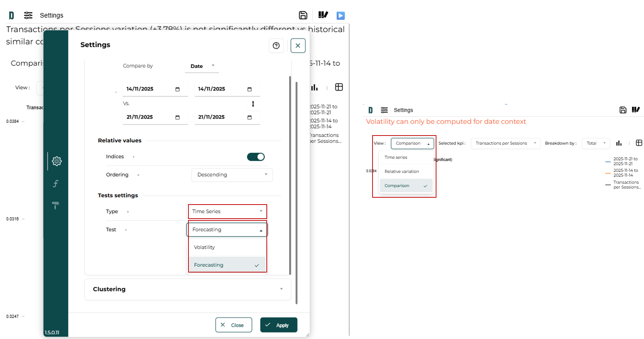Image resolution: width=644 pixels, height=339 pixels.
Task: Expand the Clustering section
Action: (x=188, y=289)
